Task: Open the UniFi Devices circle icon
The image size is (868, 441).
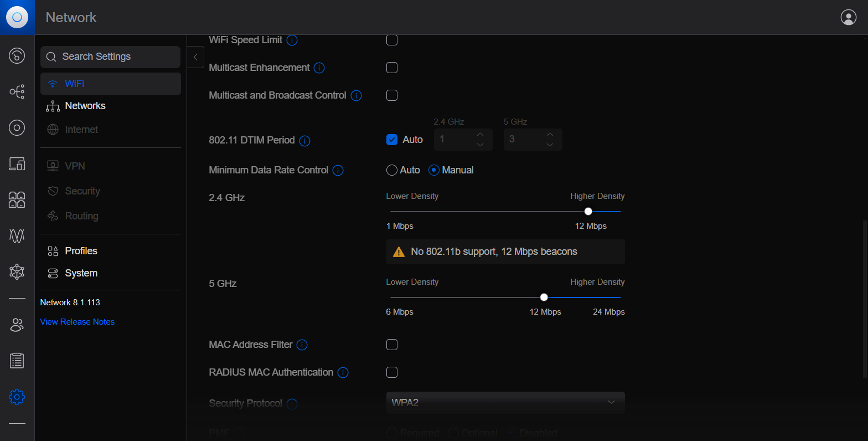Action: pos(17,128)
